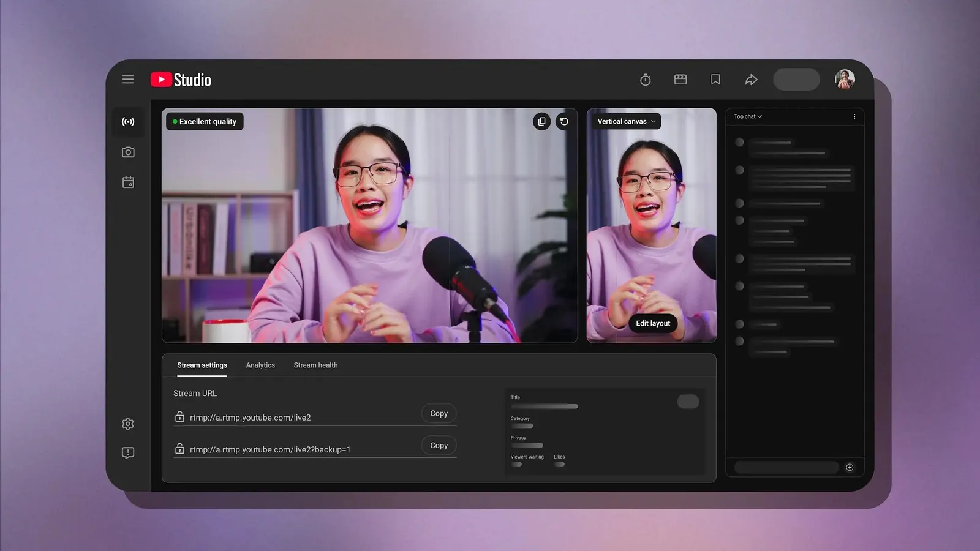
Task: Click the Edit layout button
Action: pyautogui.click(x=653, y=323)
